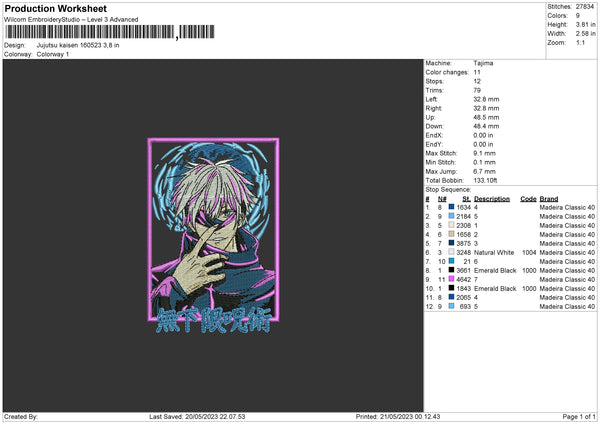Screen dimensions: 600x424
Task: Click "Madeira Classic 40" brand in row 1
Action: 567,207
